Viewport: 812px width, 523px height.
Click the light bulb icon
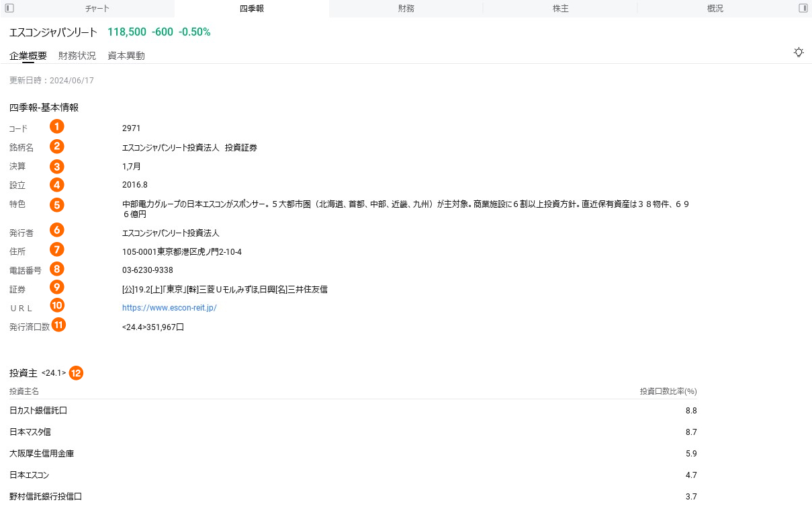[x=799, y=52]
